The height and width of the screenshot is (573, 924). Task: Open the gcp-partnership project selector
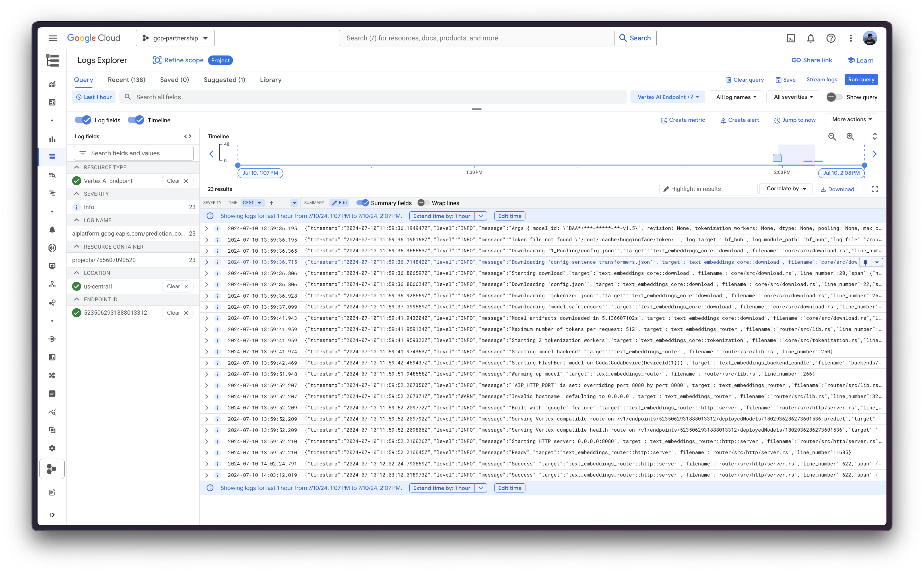coord(176,38)
